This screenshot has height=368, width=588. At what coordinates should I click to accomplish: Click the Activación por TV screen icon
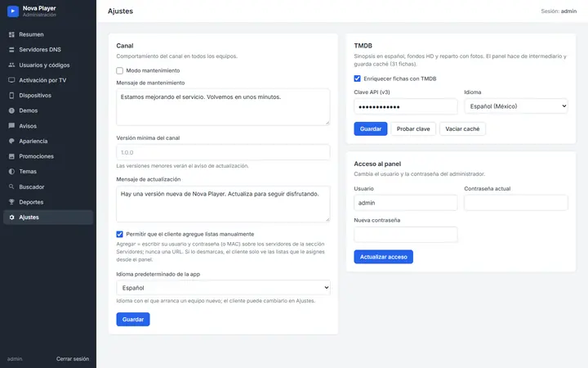tap(11, 80)
